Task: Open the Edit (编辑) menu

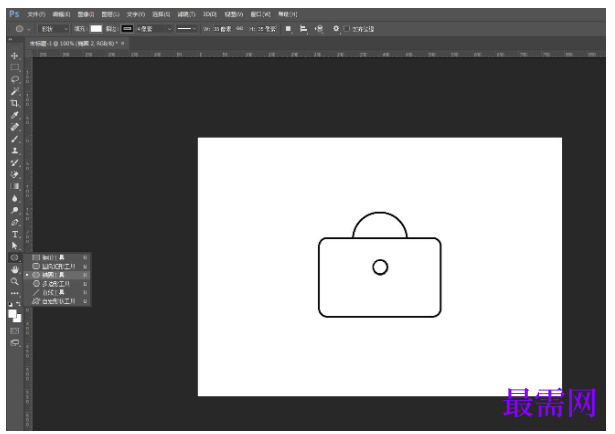Action: click(61, 15)
